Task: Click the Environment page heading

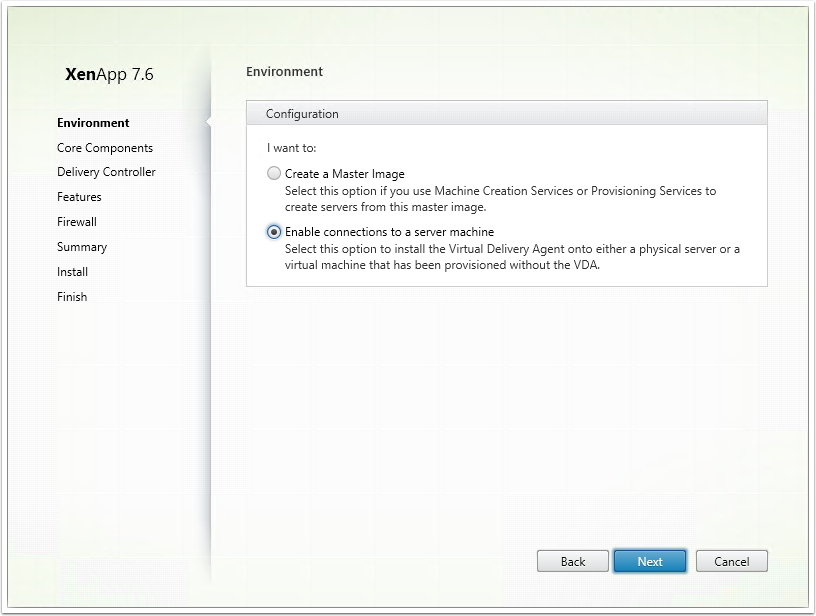Action: pos(284,72)
